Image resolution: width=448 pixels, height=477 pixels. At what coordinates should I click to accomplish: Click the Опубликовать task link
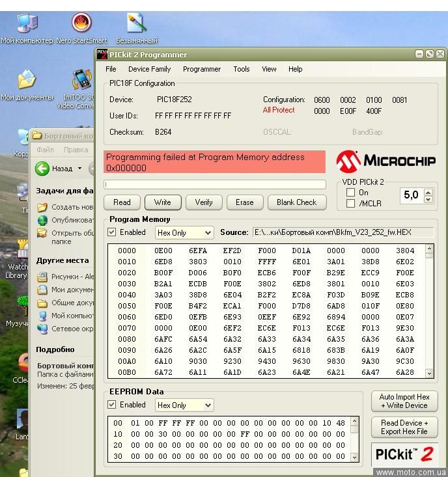(x=72, y=220)
